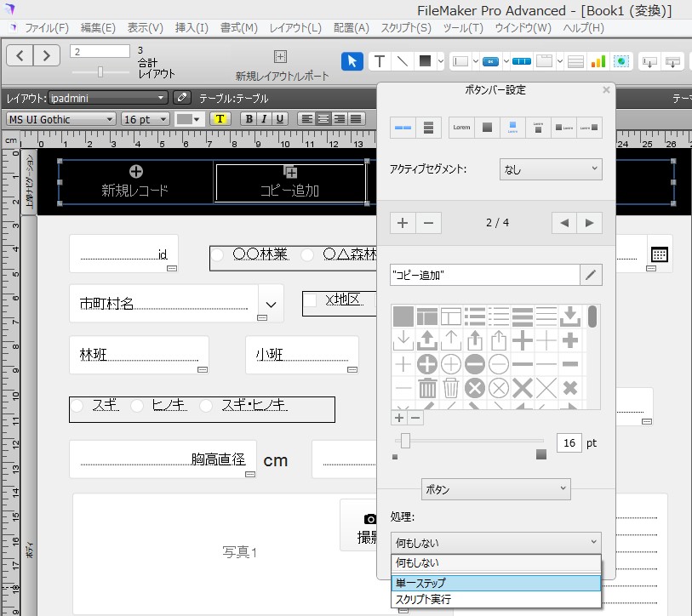Remove the current button bar segment
This screenshot has width=692, height=616.
[x=428, y=223]
